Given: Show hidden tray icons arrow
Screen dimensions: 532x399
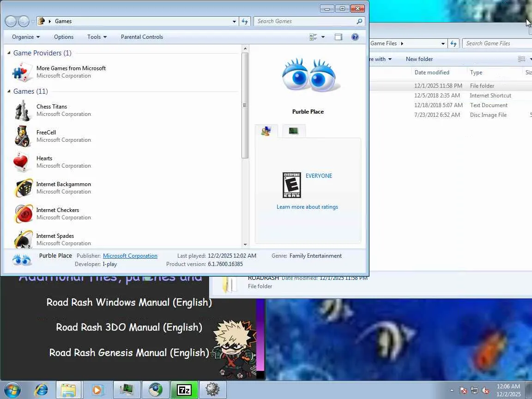Looking at the screenshot, I should tap(452, 391).
